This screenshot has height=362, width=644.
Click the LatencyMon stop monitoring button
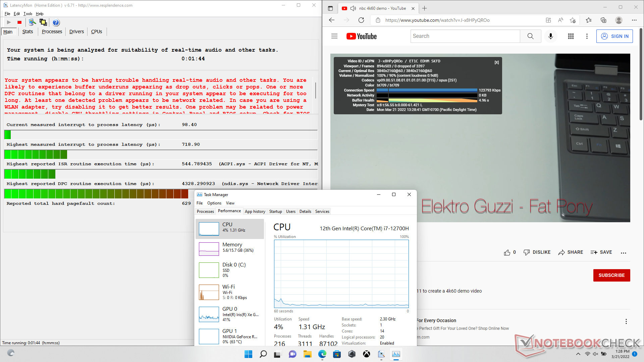click(19, 22)
